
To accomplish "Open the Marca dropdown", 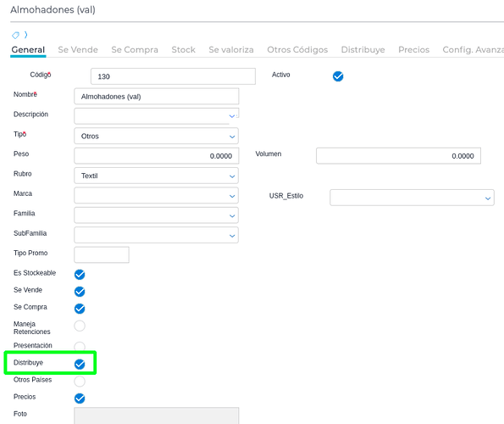I will [156, 196].
